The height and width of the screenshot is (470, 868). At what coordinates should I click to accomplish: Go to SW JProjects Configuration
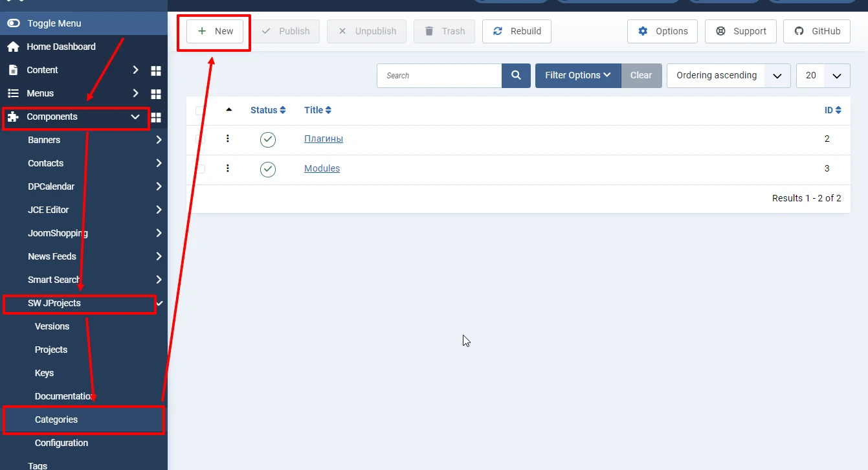(x=61, y=443)
